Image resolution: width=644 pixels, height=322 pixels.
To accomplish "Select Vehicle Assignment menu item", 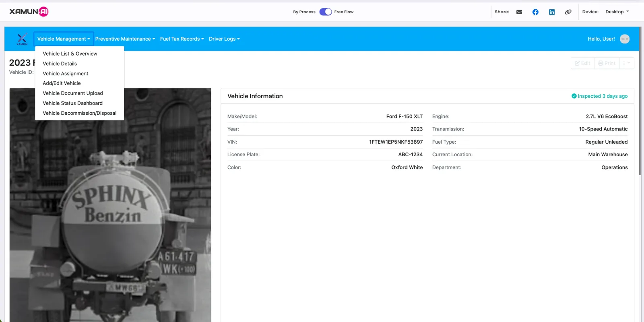I will click(80, 74).
